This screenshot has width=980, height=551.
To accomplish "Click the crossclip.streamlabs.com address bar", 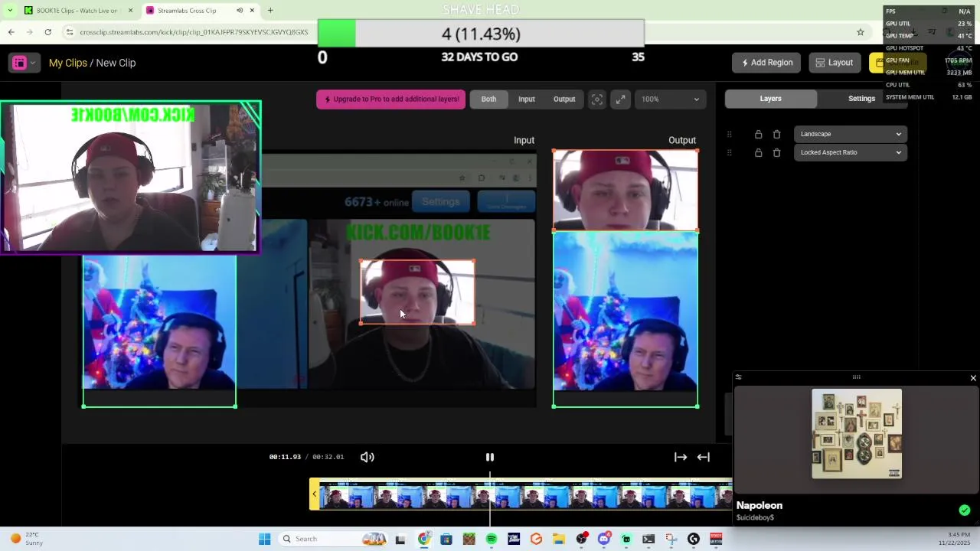I will pos(194,32).
